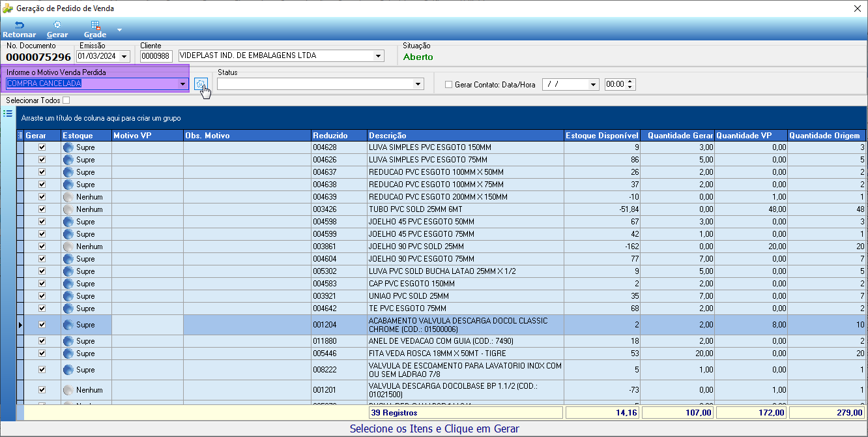Click the gear button beside Motivo Venda Perdida
868x437 pixels.
pos(201,84)
